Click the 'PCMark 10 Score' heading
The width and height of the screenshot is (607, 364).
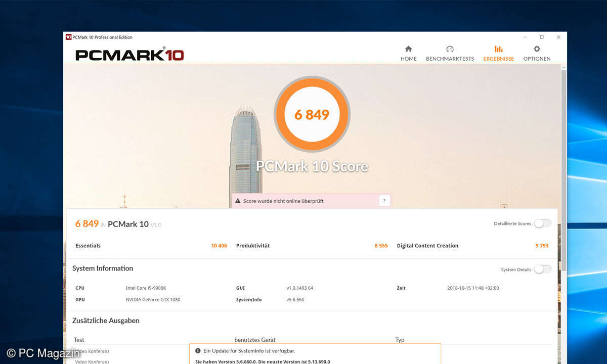(312, 166)
